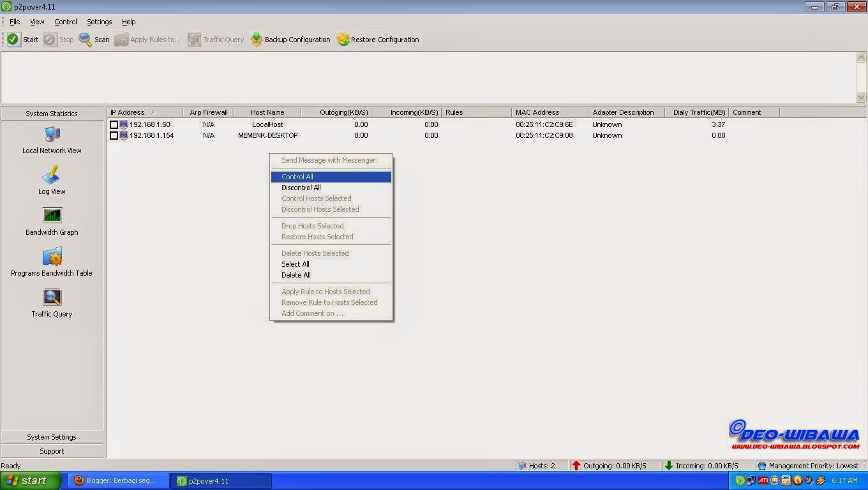Click the computer icon for 192.168.1.50
This screenshot has height=490, width=868.
point(124,124)
